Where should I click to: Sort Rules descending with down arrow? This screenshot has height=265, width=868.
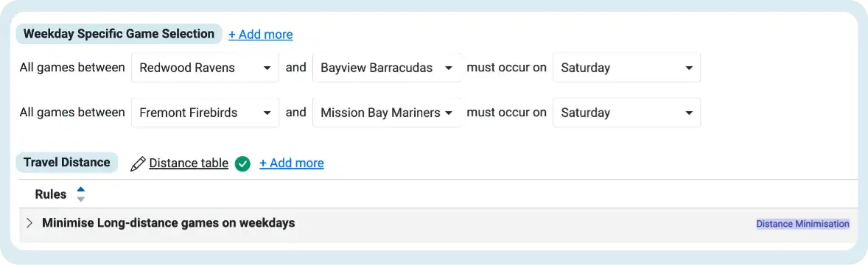pyautogui.click(x=81, y=199)
